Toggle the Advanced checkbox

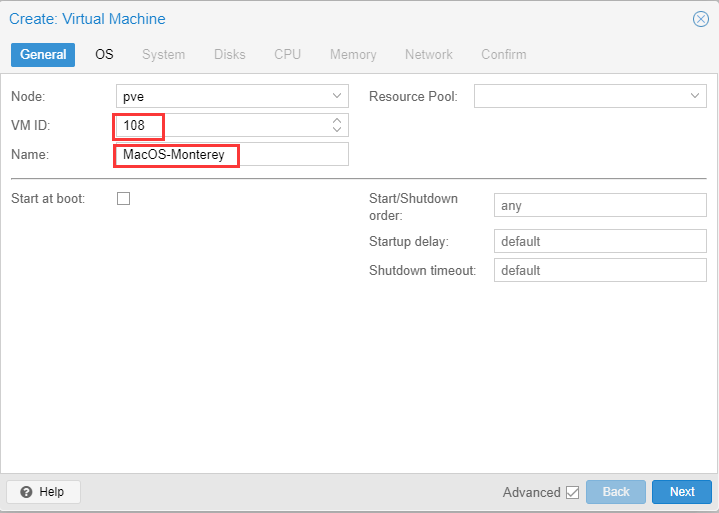572,492
